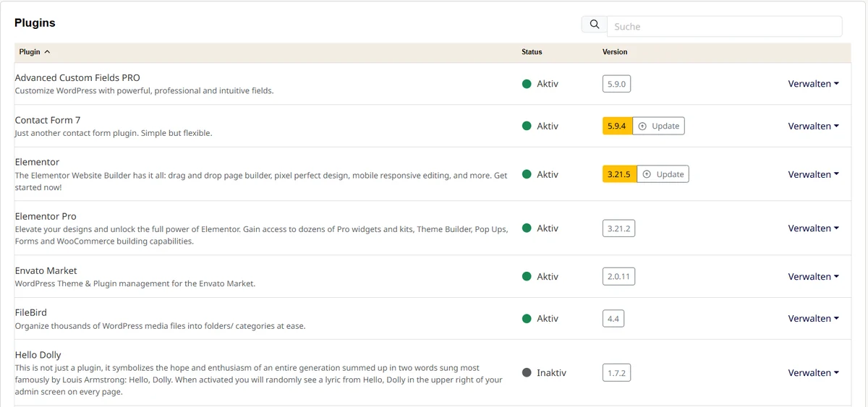Open Verwalten dropdown for FileBird

(x=814, y=319)
